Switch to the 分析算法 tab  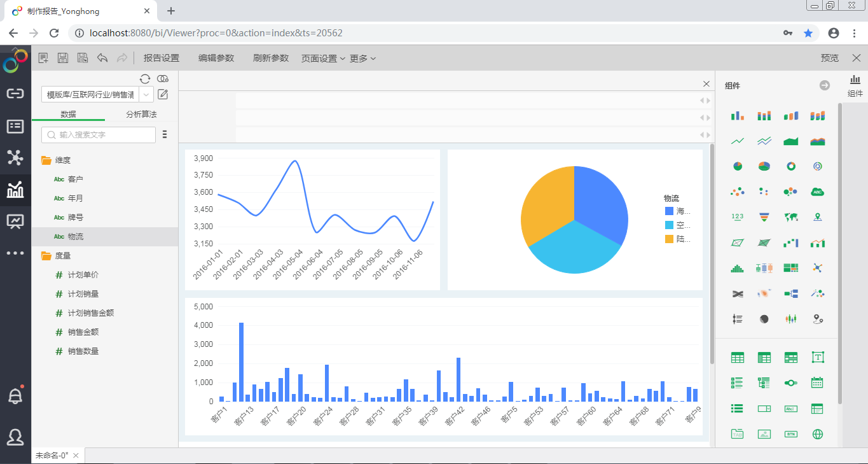click(x=141, y=115)
